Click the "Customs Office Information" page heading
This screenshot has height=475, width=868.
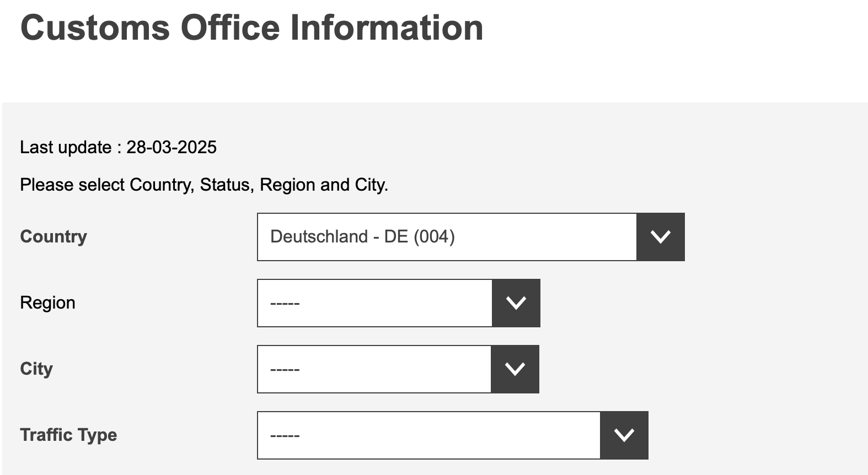(x=251, y=28)
